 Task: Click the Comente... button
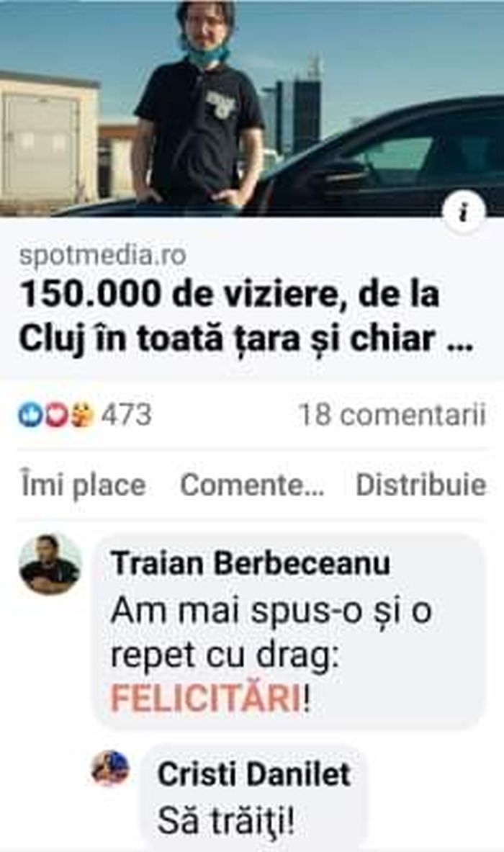(x=253, y=485)
